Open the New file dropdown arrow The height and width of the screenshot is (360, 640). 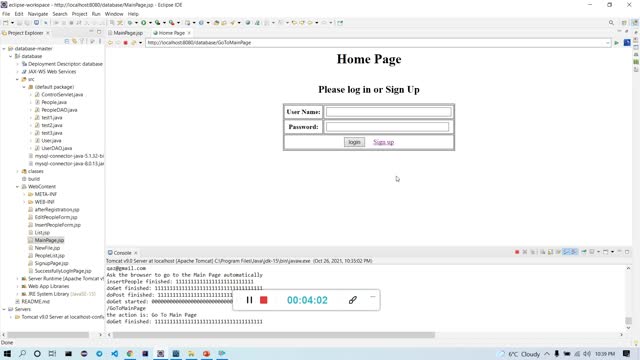pos(12,23)
